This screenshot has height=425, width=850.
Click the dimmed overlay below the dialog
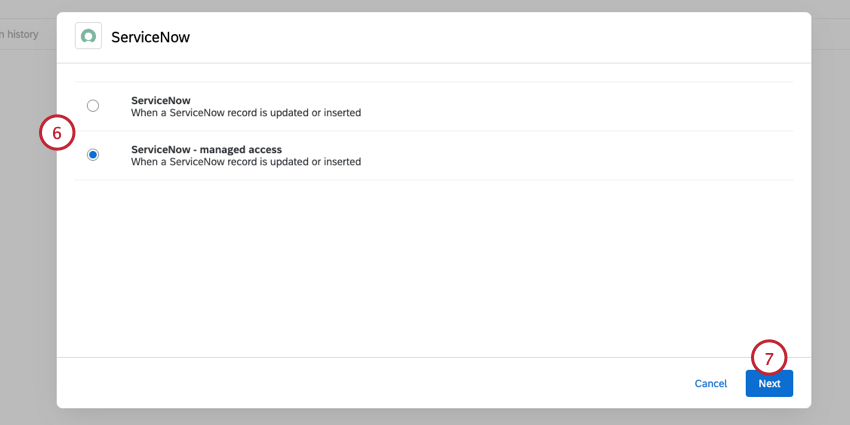tap(430, 416)
